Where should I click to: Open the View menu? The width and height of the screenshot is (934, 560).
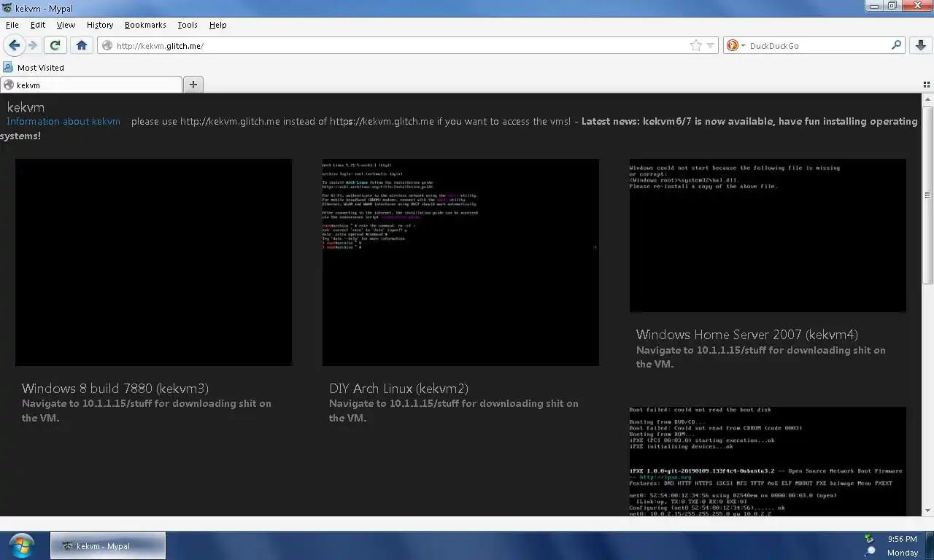click(66, 25)
